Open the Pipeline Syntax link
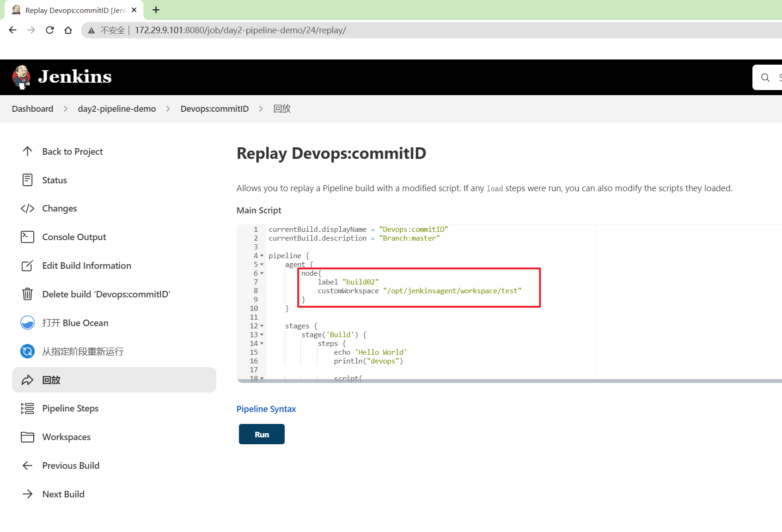The width and height of the screenshot is (782, 532). pos(266,409)
